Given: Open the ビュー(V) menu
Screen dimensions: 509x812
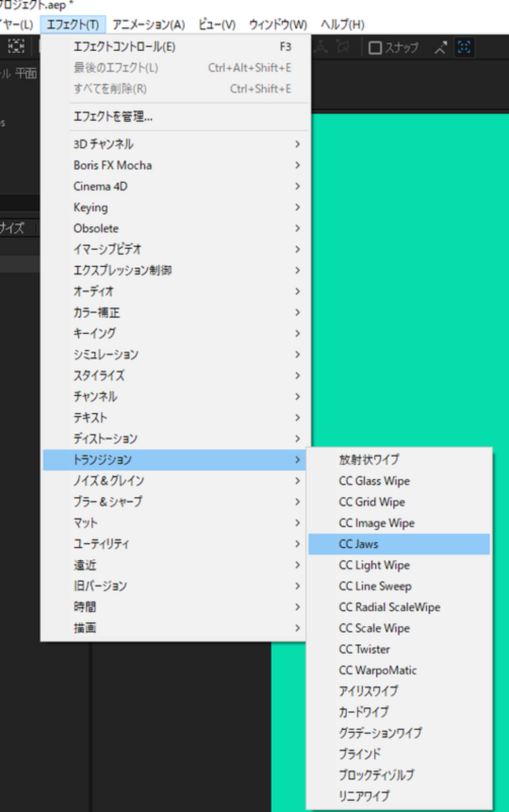Looking at the screenshot, I should click(x=217, y=25).
